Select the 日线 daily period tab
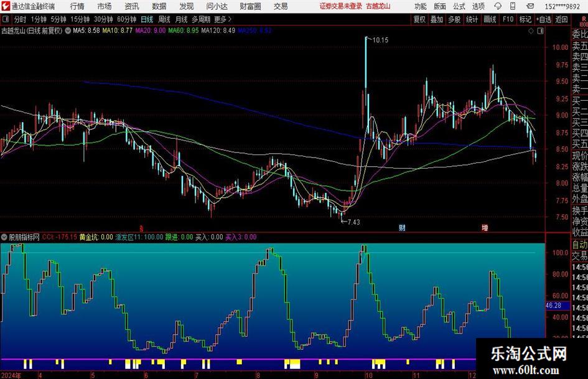Viewport: 588px width, 379px height. (x=147, y=19)
